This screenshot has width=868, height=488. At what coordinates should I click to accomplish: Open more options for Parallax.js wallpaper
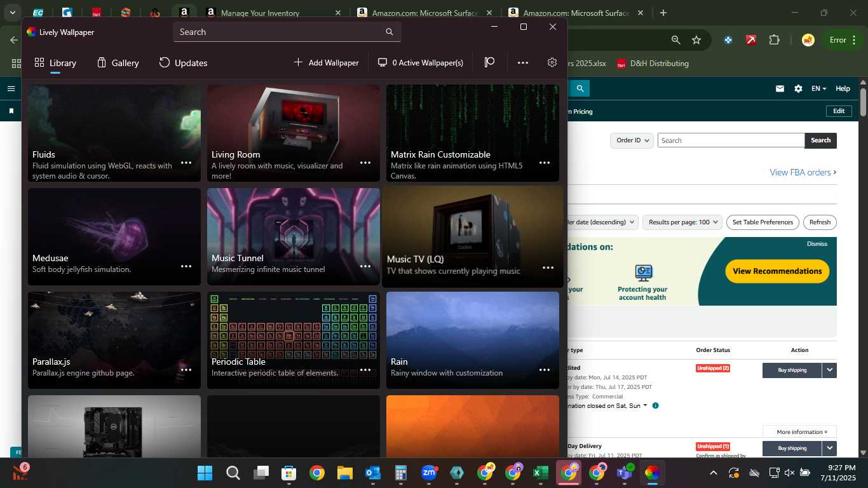tap(186, 370)
